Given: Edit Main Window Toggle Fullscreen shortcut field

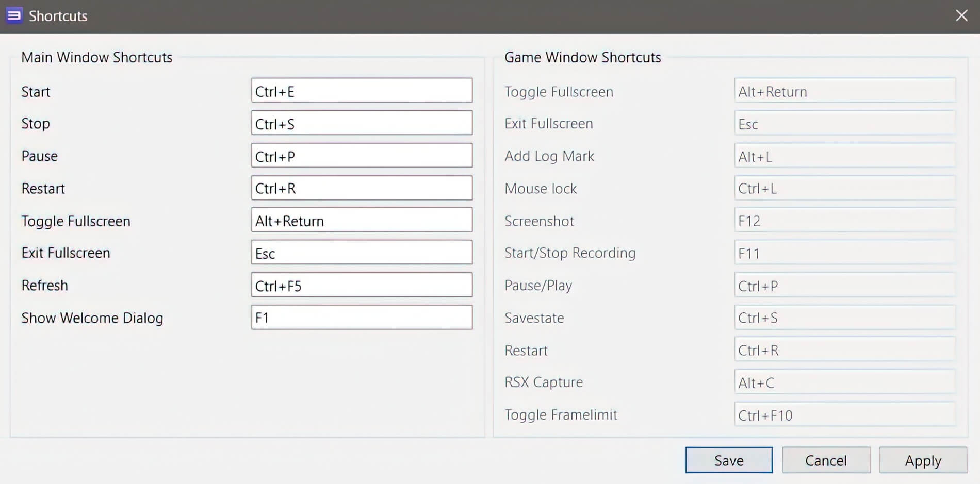Looking at the screenshot, I should (362, 220).
